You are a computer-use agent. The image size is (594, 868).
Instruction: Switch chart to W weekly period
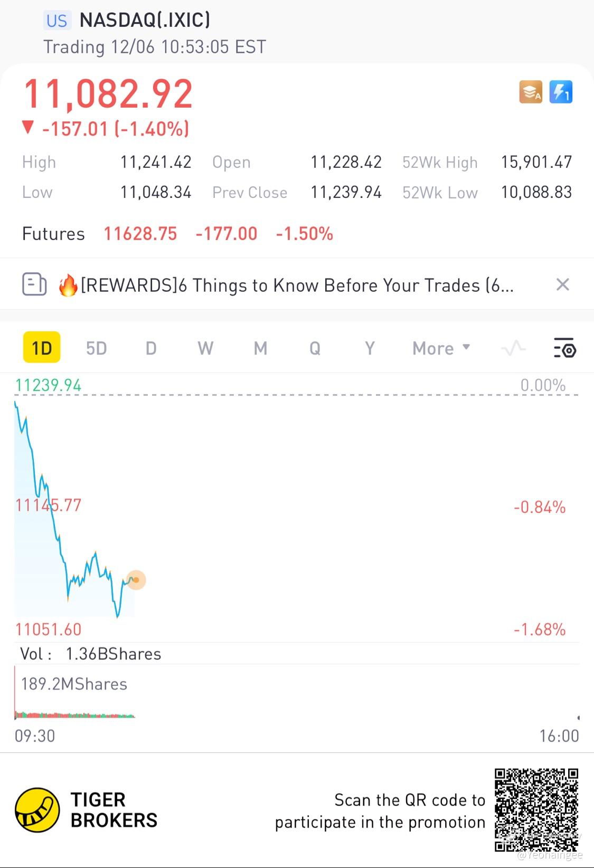coord(205,348)
